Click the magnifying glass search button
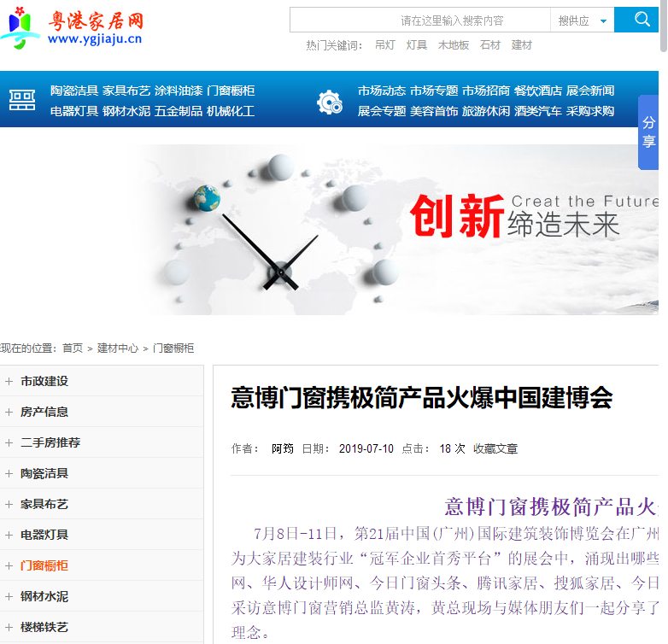The image size is (668, 644). tap(642, 20)
